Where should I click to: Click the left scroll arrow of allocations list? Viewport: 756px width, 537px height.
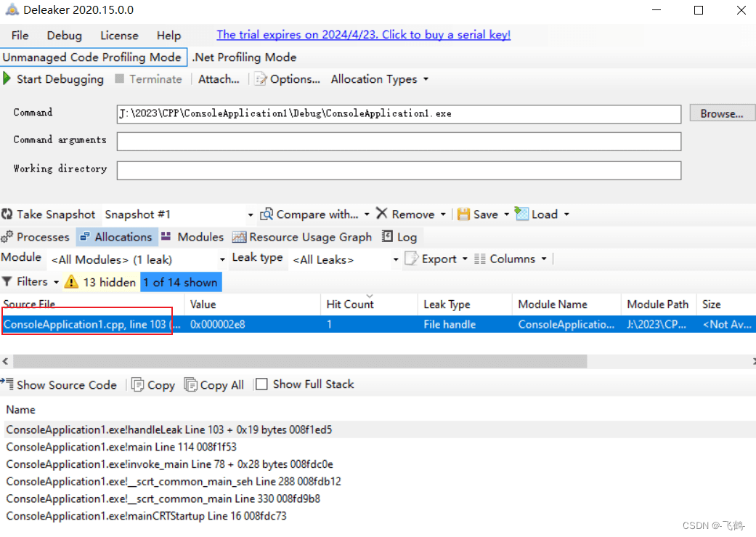pos(5,361)
